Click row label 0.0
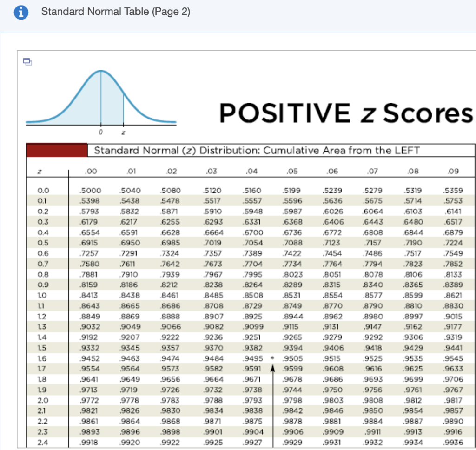 tap(43, 191)
